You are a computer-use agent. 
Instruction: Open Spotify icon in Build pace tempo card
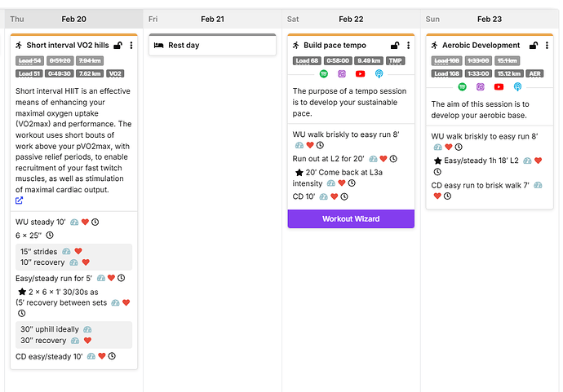[323, 74]
